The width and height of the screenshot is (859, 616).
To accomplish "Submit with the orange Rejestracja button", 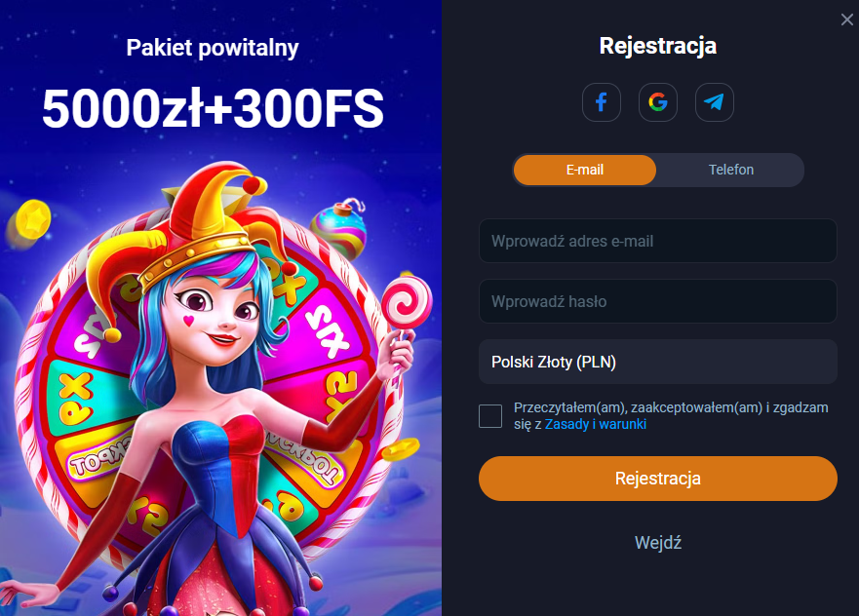I will coord(657,478).
